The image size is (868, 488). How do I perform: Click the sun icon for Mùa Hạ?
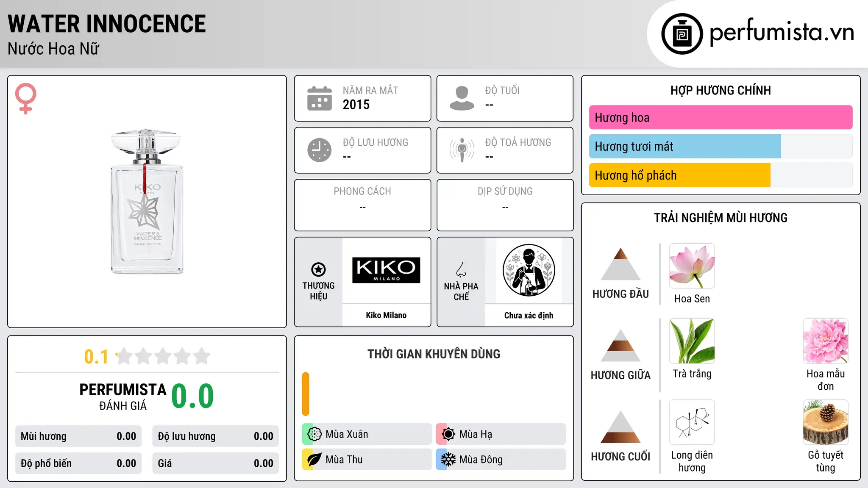[448, 434]
